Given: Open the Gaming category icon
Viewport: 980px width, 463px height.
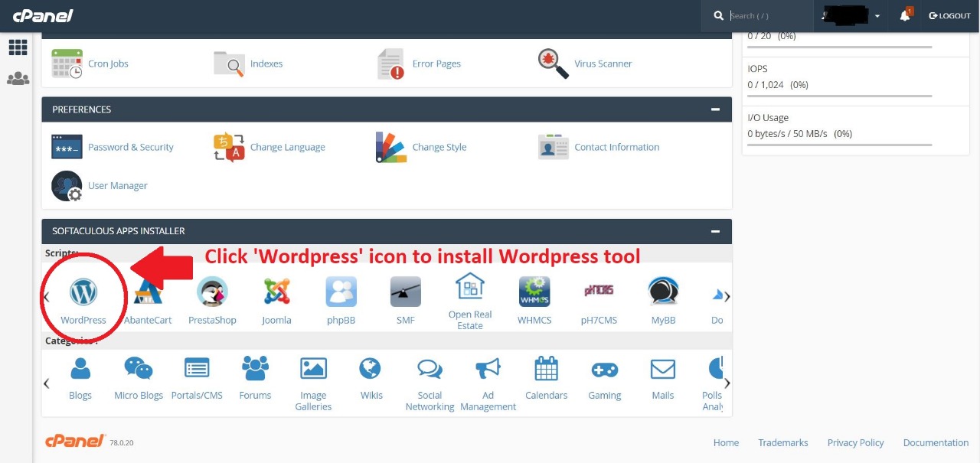Looking at the screenshot, I should (605, 370).
